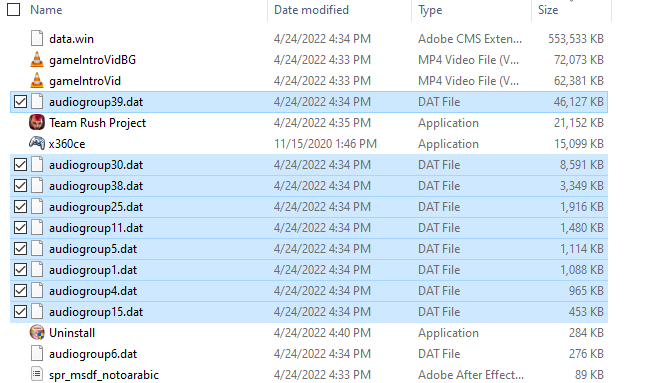The image size is (669, 383).
Task: Click the Uninstall application icon
Action: [37, 332]
